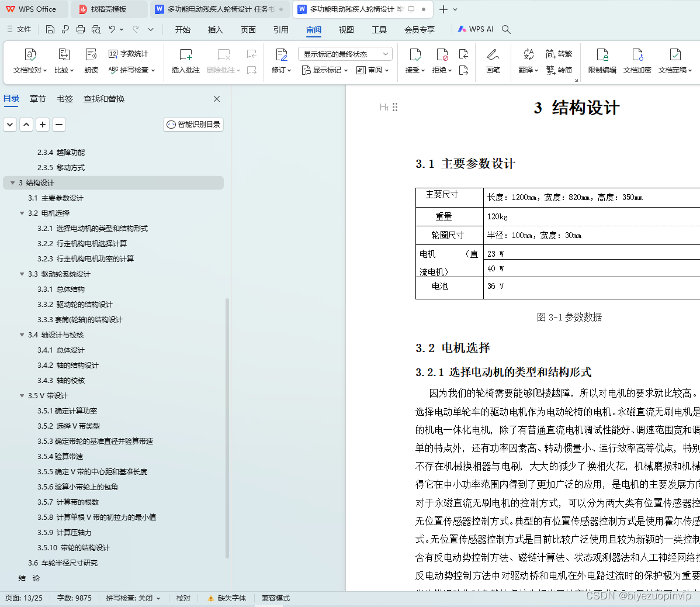This screenshot has height=607, width=700.
Task: Open 字数统计 word count
Action: click(128, 54)
